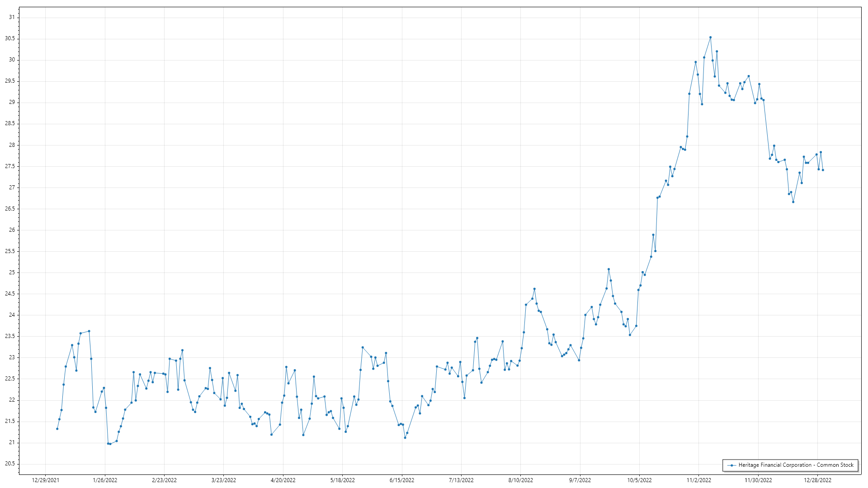Click the 31 value on y-axis
The width and height of the screenshot is (868, 488).
(x=11, y=17)
